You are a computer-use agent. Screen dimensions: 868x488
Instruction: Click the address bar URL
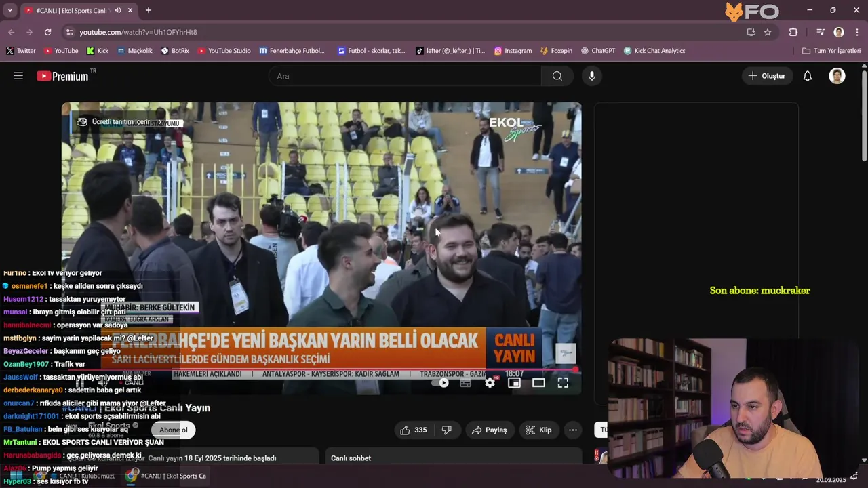pos(138,32)
